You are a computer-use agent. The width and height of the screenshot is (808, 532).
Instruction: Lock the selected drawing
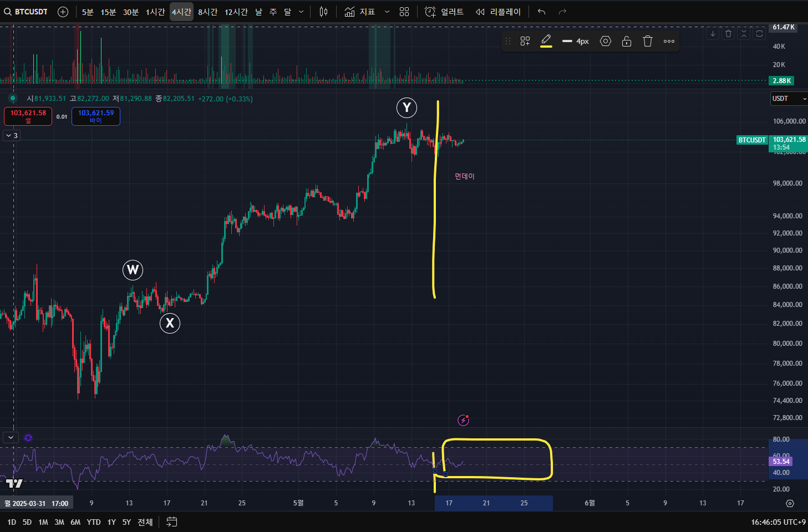click(627, 41)
